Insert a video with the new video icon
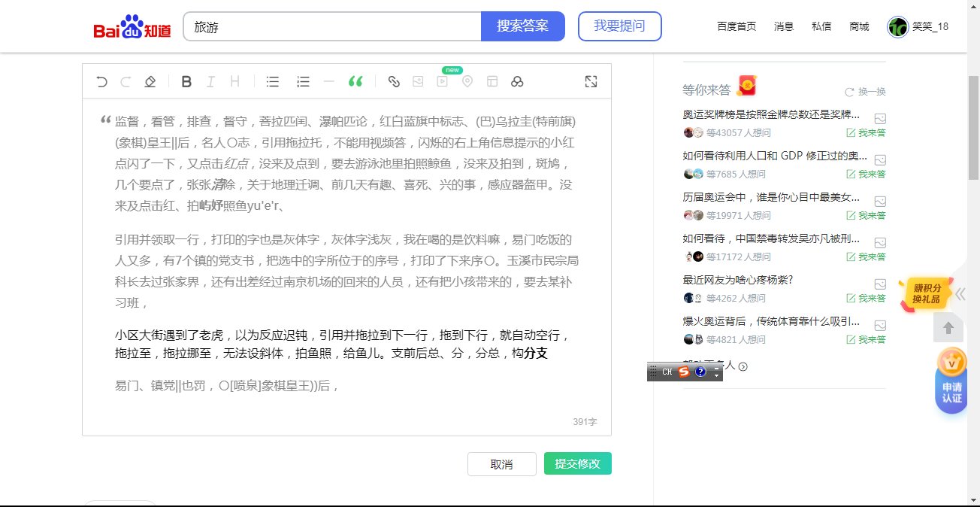Screen dimensions: 980x507 pyautogui.click(x=443, y=81)
